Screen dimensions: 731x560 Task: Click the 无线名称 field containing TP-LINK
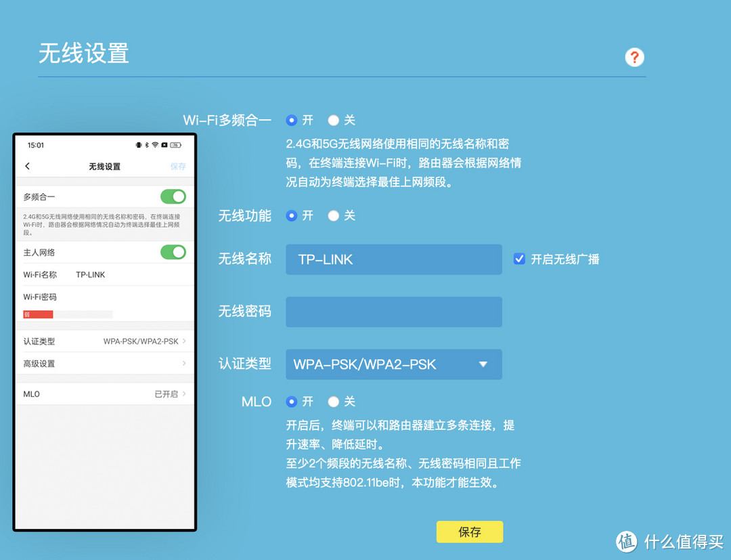point(394,259)
